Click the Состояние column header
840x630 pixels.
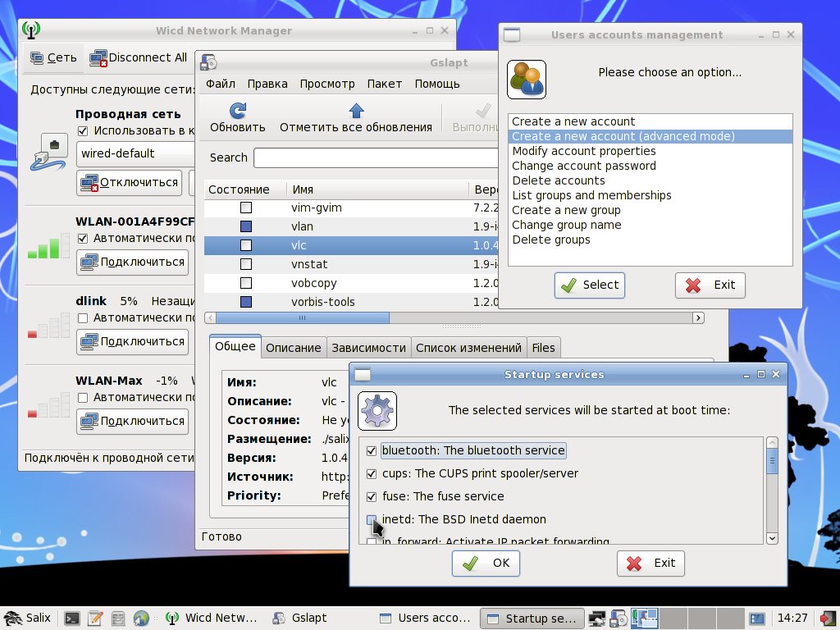[x=244, y=189]
